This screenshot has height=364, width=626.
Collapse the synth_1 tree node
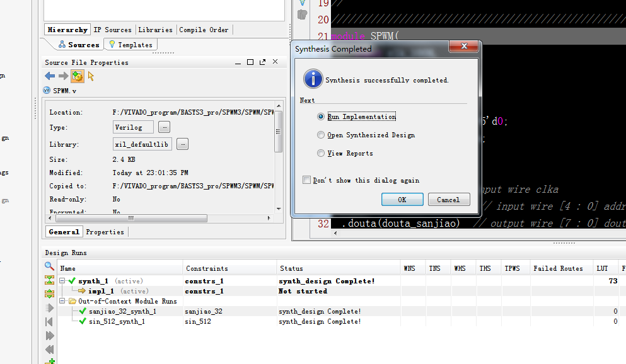[63, 281]
